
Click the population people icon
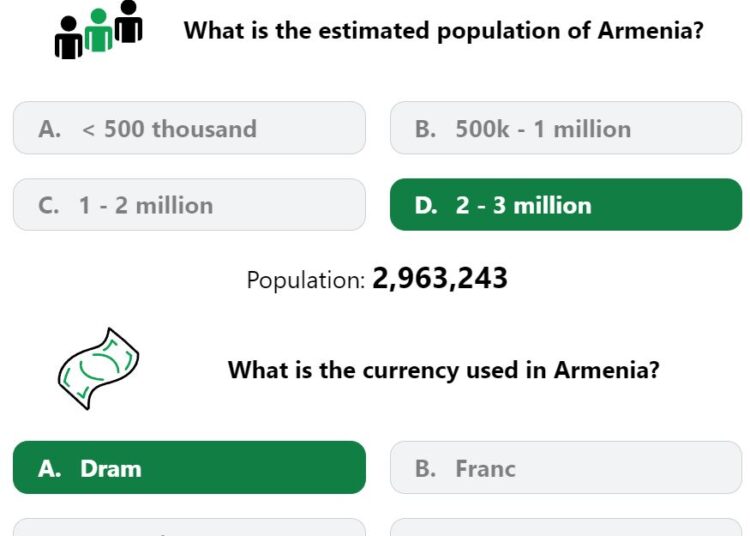click(x=98, y=30)
